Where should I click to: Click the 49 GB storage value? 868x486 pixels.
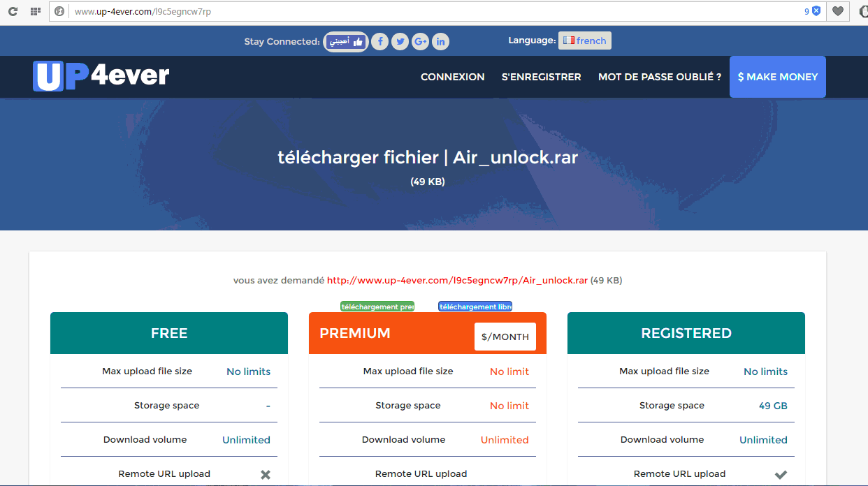click(x=773, y=406)
